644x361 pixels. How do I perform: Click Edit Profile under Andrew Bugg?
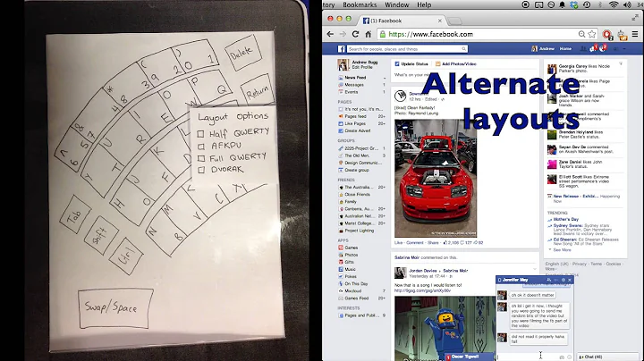tap(362, 67)
